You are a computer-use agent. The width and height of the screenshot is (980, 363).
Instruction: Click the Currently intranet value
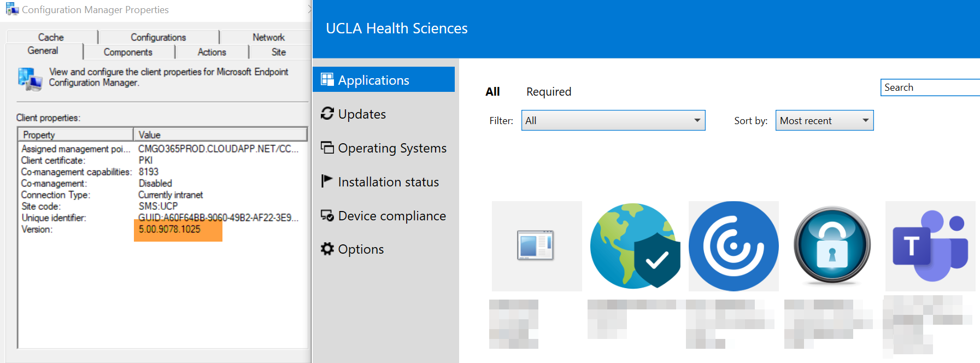(171, 195)
